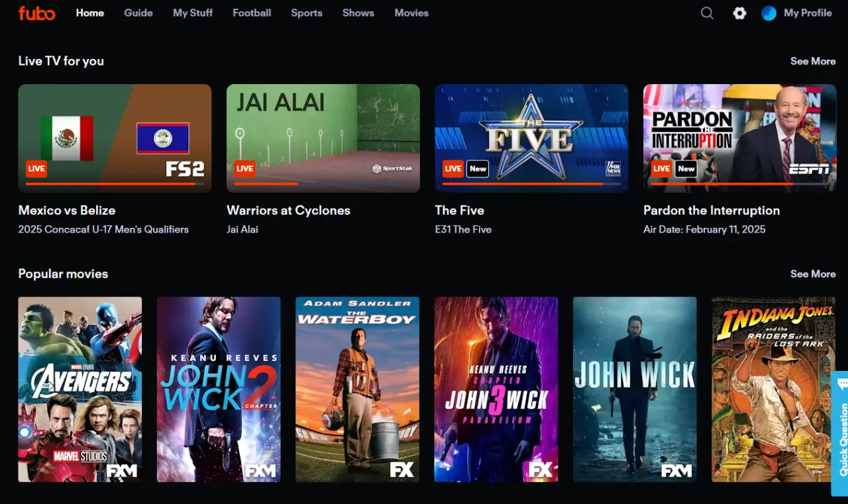This screenshot has height=504, width=848.
Task: Click 'E31 The Five' subtitle
Action: [x=463, y=229]
